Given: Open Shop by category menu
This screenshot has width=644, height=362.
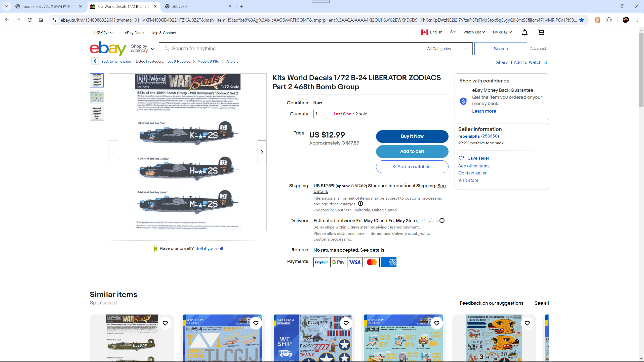Looking at the screenshot, I should pyautogui.click(x=143, y=49).
